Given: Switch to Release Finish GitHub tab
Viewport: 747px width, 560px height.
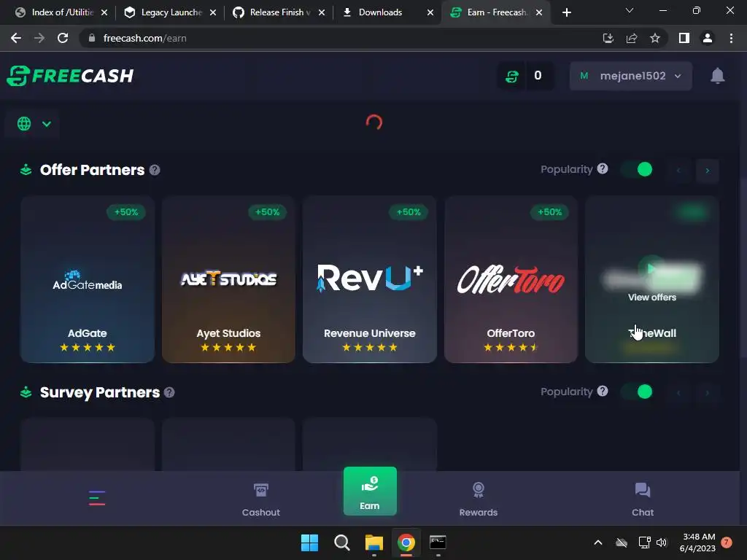Looking at the screenshot, I should pos(278,12).
